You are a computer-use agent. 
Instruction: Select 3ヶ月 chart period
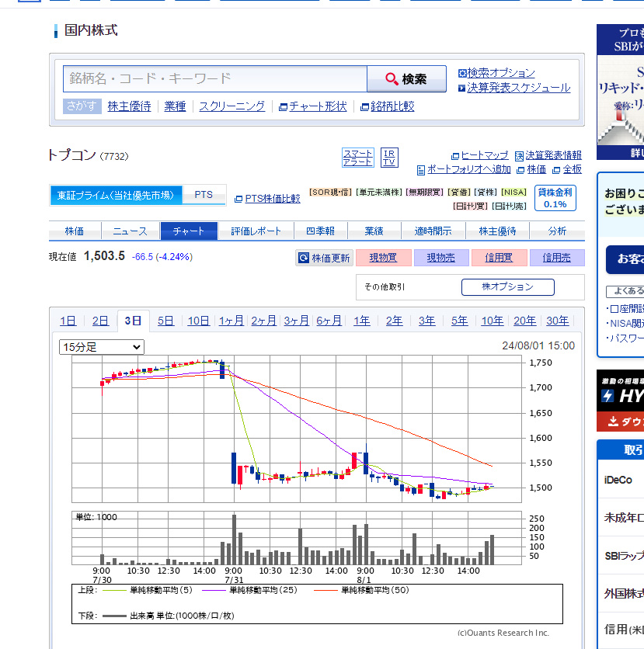click(297, 321)
